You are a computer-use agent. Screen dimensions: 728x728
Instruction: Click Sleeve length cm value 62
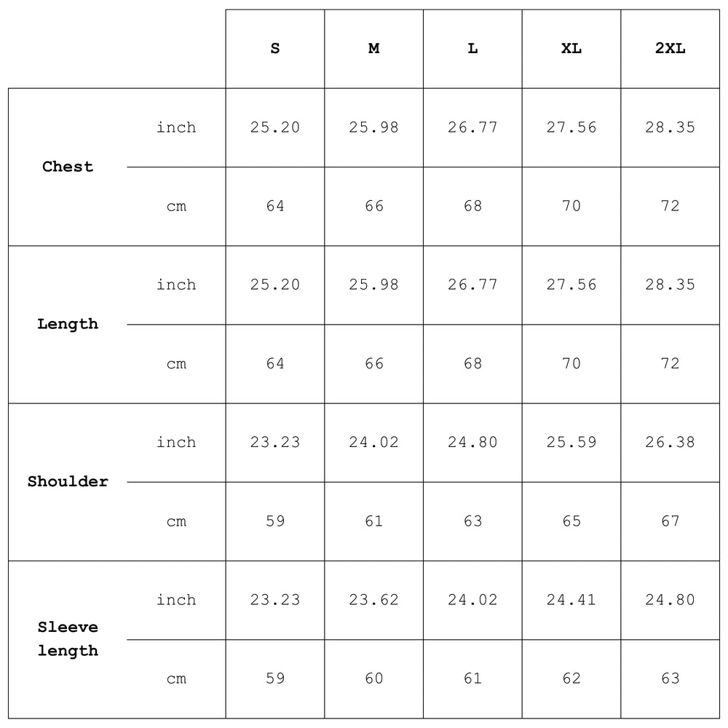pyautogui.click(x=571, y=678)
